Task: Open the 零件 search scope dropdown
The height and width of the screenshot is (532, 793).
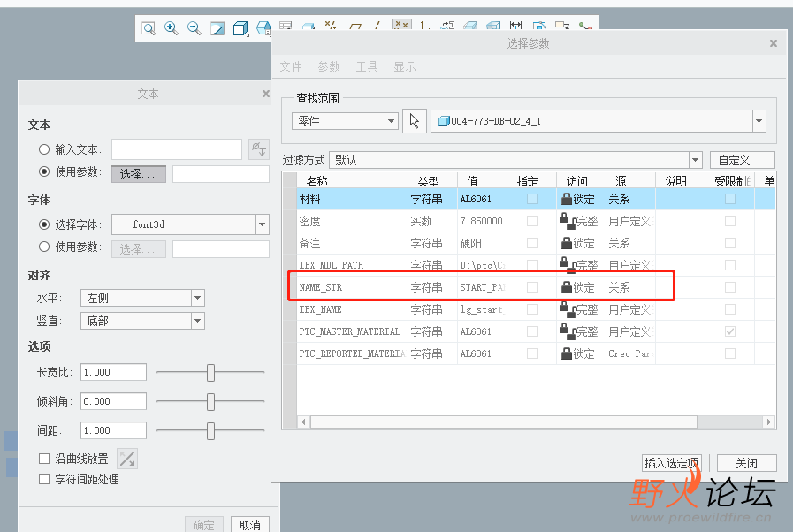Action: [x=391, y=121]
